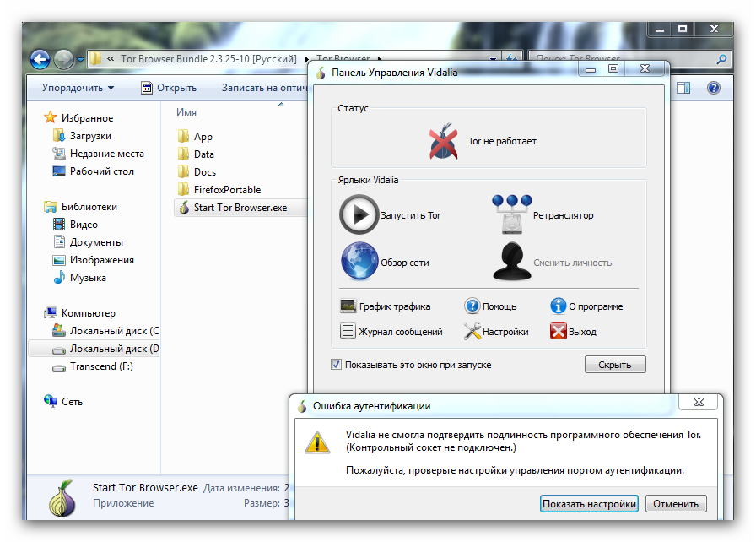Viewport: 756px width, 542px height.
Task: Open the Ретранслятор relay icon
Action: pos(511,215)
